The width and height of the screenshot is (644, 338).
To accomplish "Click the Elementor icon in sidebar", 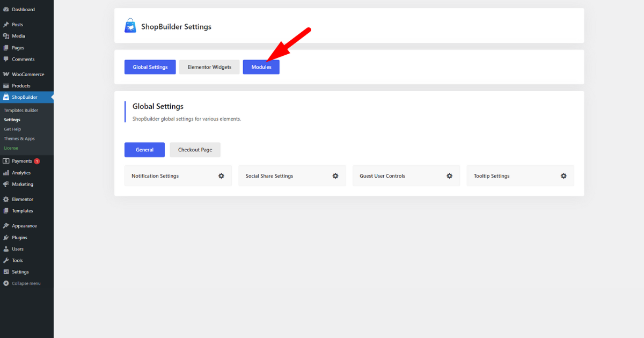I will pyautogui.click(x=6, y=199).
